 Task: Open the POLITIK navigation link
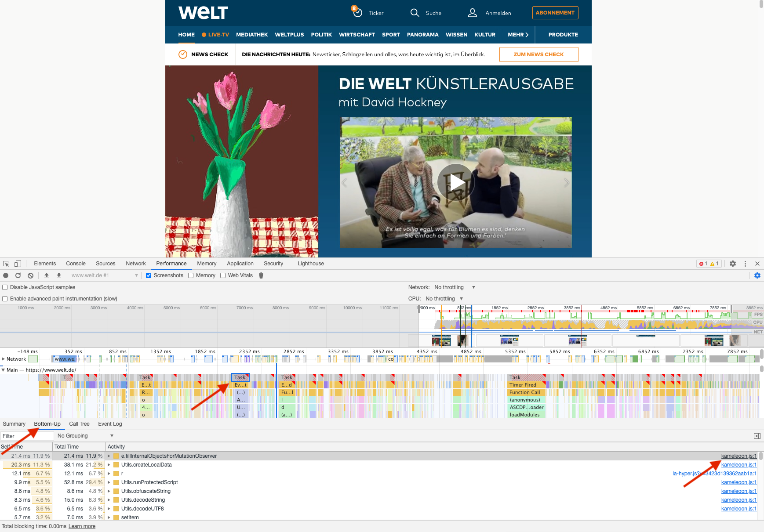[x=321, y=35]
